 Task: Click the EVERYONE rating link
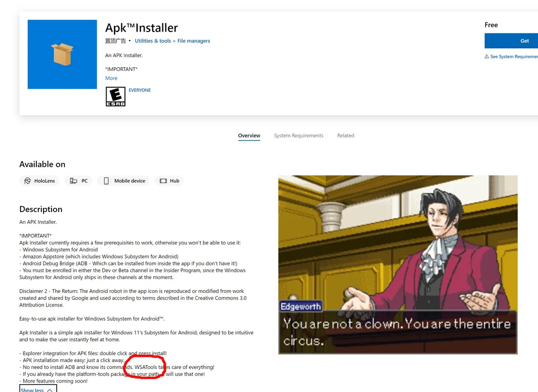[x=140, y=90]
